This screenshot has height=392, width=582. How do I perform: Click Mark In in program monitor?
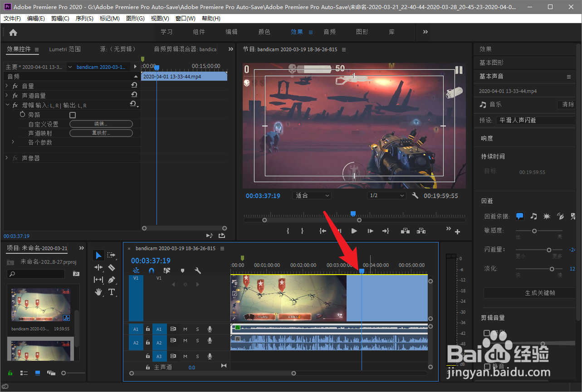[x=288, y=231]
